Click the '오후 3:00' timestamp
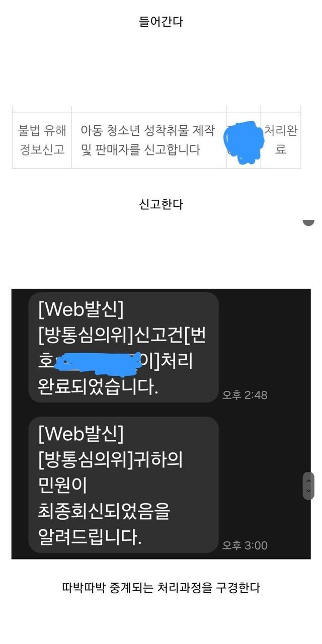322x644 pixels. coord(245,545)
